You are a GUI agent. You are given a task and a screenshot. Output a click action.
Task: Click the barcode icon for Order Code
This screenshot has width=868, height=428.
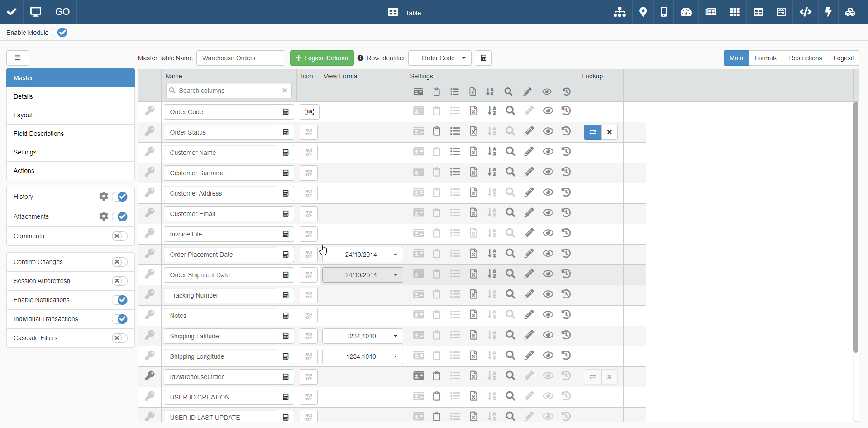click(x=309, y=112)
